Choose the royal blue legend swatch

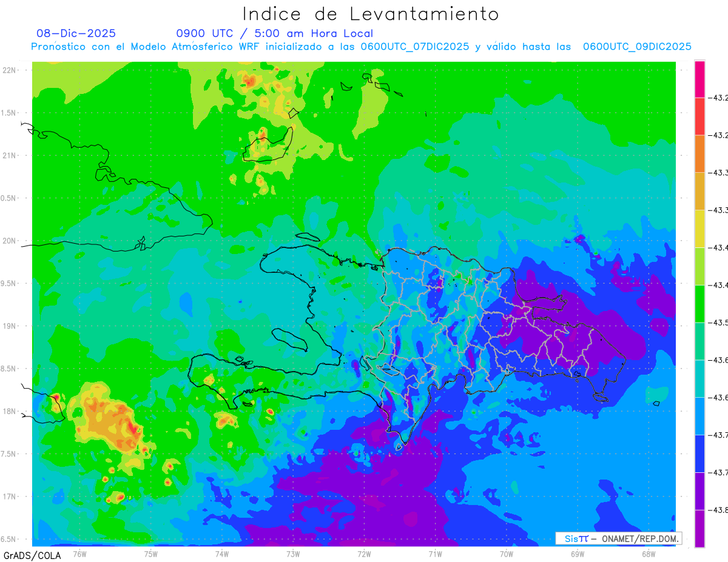[x=699, y=453]
